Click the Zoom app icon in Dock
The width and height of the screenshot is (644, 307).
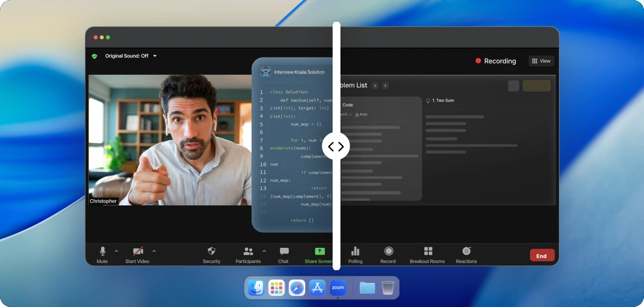(x=338, y=287)
